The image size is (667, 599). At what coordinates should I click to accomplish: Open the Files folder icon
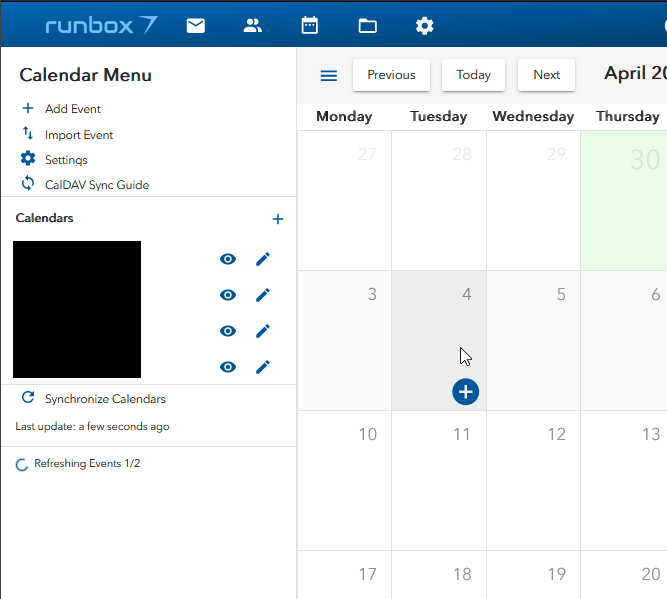pos(367,26)
